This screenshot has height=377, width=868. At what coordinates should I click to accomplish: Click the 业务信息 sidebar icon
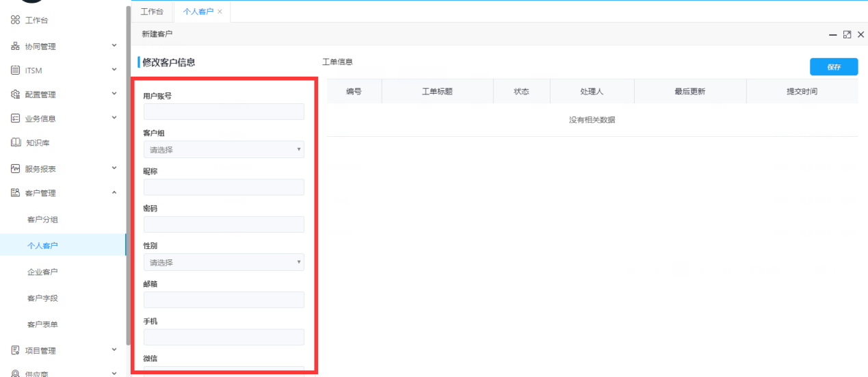pos(15,118)
